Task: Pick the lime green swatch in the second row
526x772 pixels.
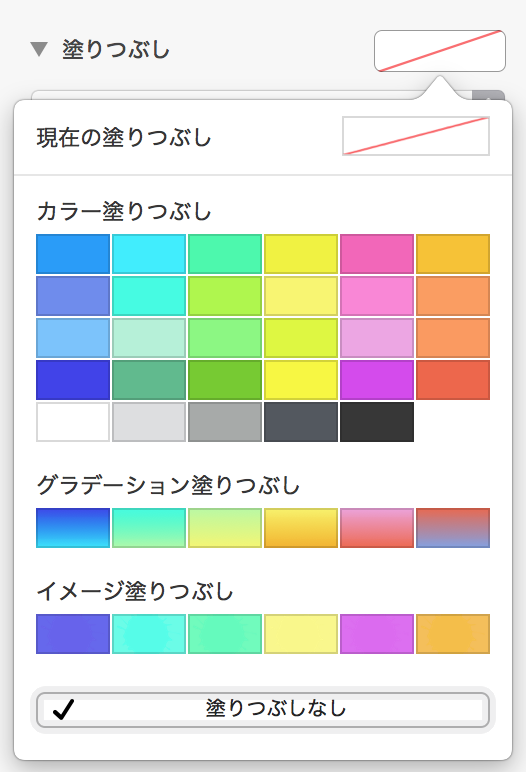Action: click(x=225, y=296)
